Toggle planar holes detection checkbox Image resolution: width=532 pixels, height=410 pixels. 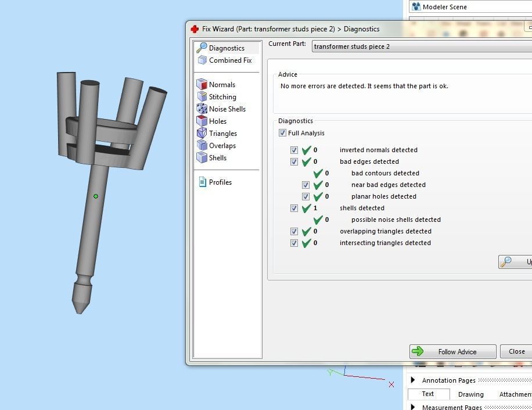point(305,196)
